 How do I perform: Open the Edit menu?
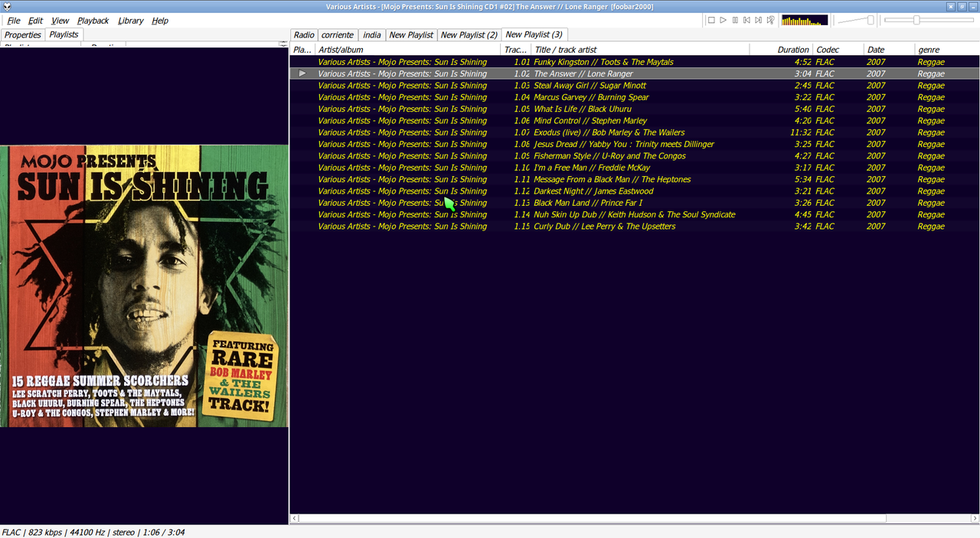pos(35,21)
